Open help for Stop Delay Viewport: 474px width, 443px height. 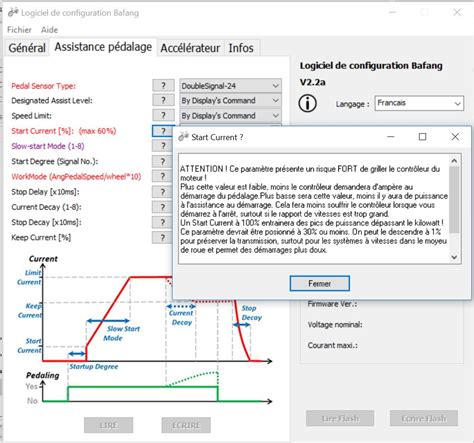[x=162, y=192]
